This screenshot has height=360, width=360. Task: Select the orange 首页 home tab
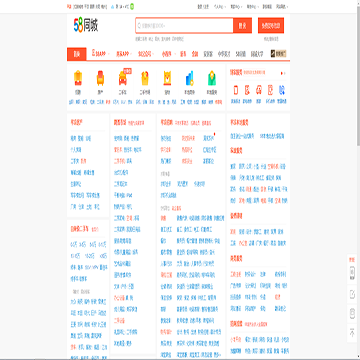[77, 54]
